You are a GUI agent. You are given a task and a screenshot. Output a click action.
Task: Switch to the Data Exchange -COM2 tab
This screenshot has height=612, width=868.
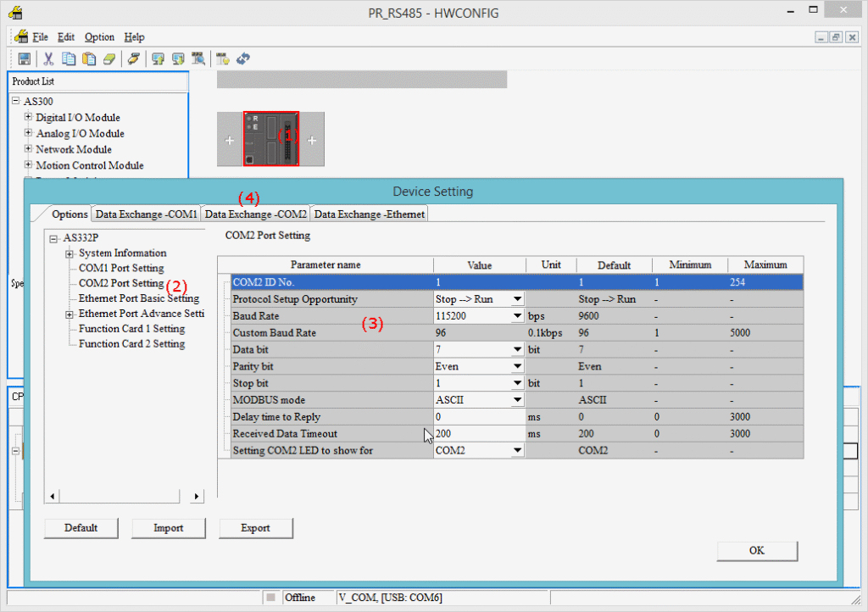(255, 214)
